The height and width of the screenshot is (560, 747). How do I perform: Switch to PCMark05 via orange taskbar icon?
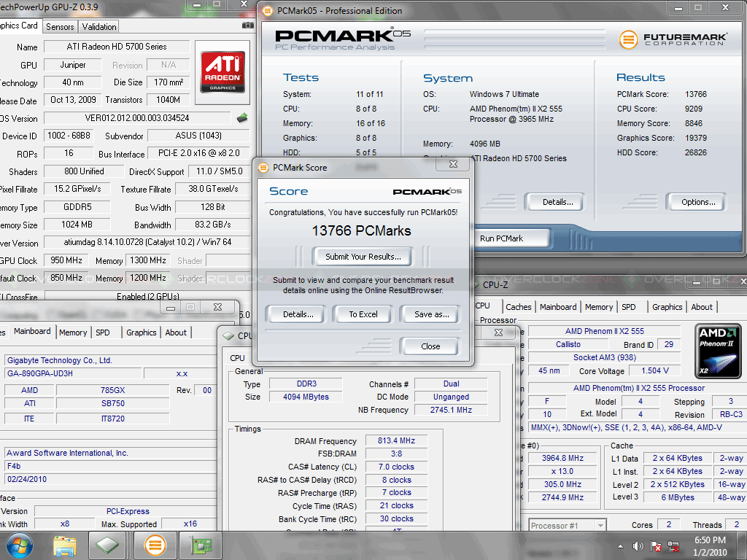click(x=155, y=545)
